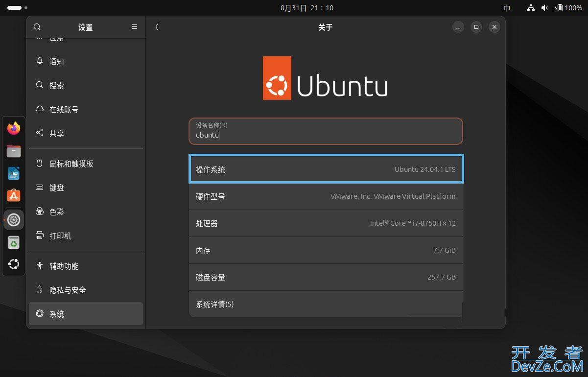Click the bell icon beside 通知

[40, 61]
